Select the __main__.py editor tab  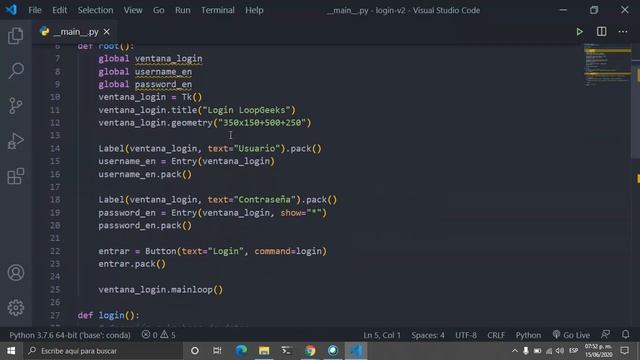75,31
